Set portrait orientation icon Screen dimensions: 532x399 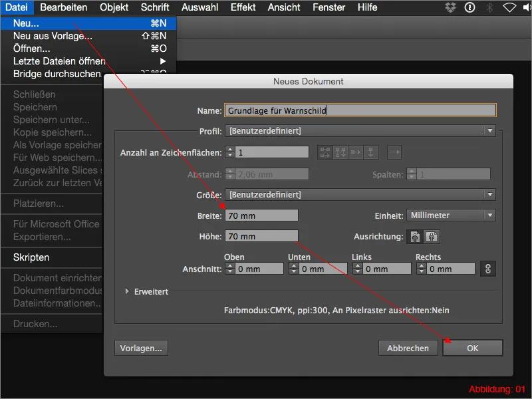(x=415, y=237)
